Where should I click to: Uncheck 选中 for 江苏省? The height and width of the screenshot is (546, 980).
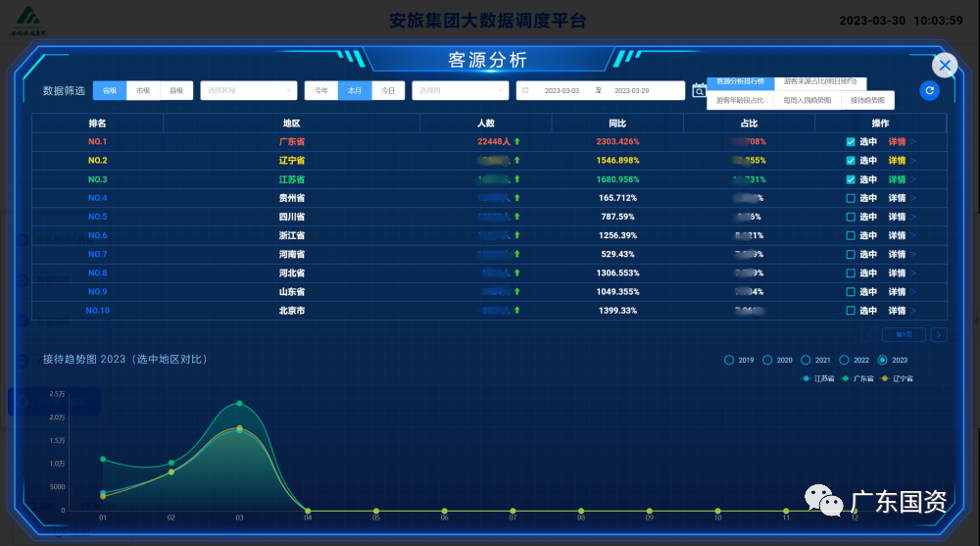[851, 179]
